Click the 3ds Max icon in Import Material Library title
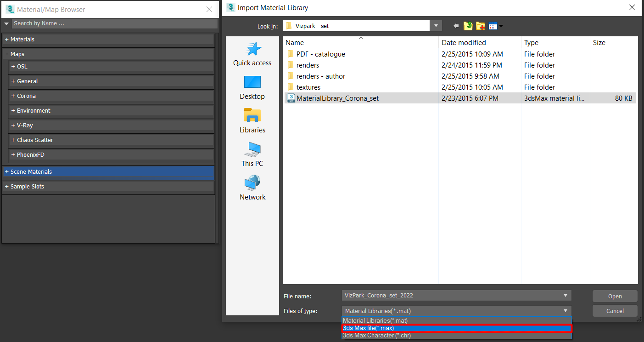This screenshot has height=342, width=644. 230,7
